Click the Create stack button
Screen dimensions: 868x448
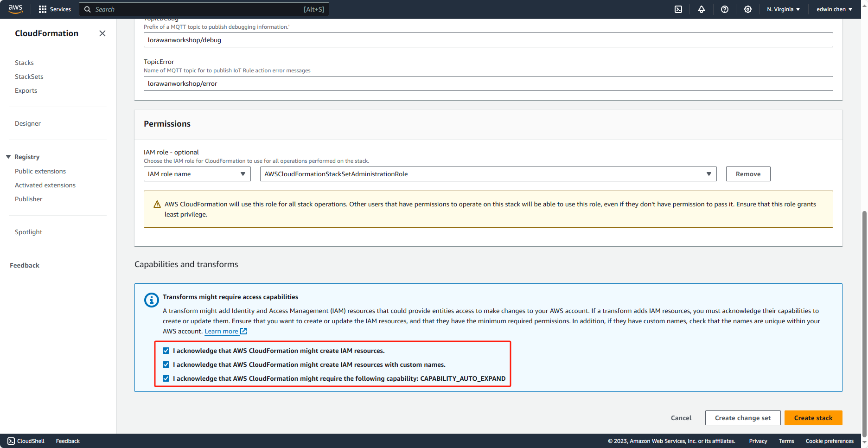pos(813,418)
